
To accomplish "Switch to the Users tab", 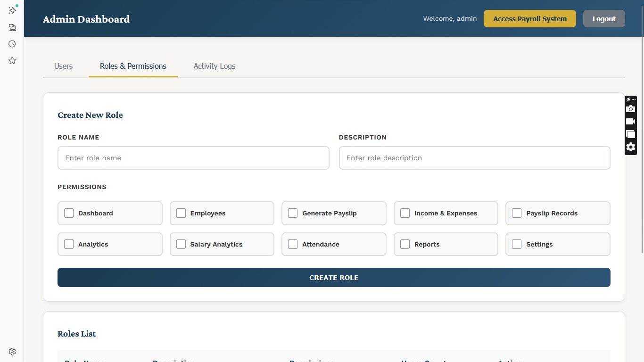I will pos(63,66).
